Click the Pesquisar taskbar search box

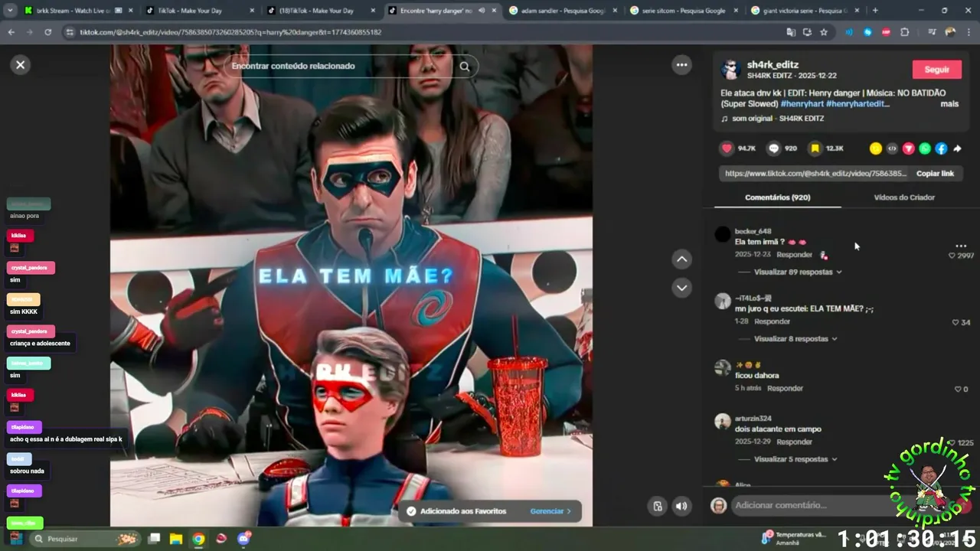84,539
